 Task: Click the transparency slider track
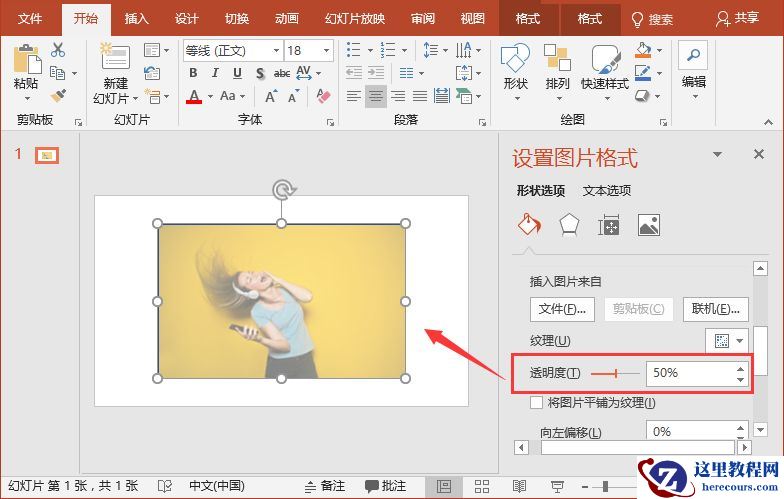click(615, 373)
